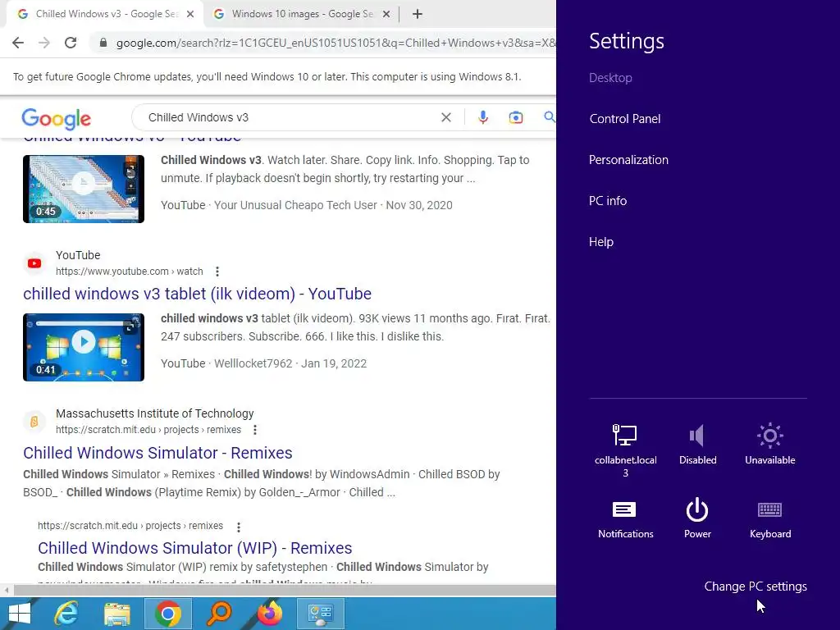Click the Google logo
The image size is (840, 630).
click(x=57, y=118)
